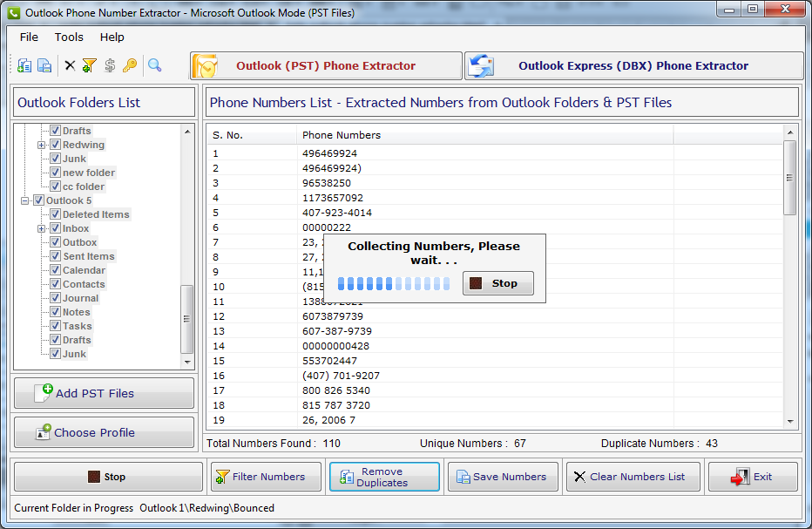Click the Phone Numbers column header
The width and height of the screenshot is (812, 529).
[484, 135]
